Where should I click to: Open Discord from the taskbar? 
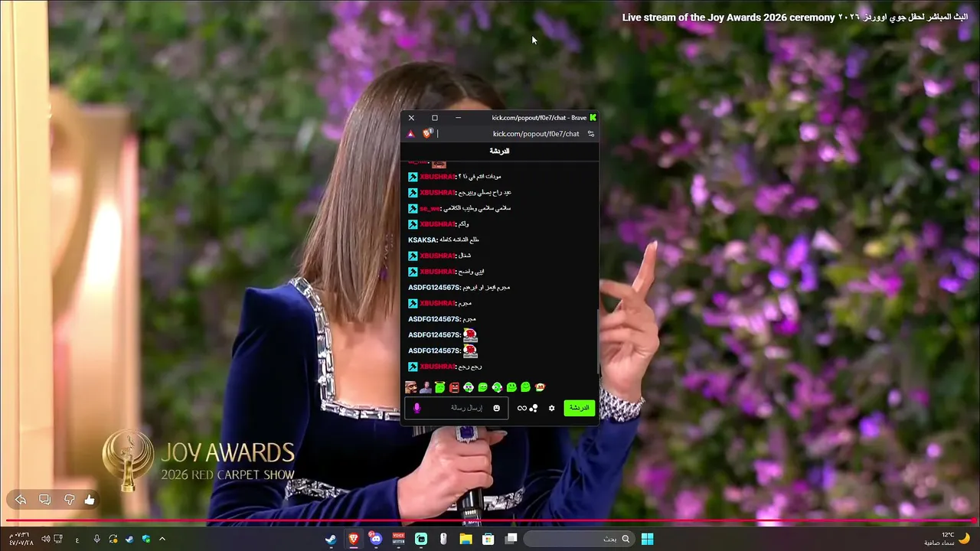coord(375,539)
